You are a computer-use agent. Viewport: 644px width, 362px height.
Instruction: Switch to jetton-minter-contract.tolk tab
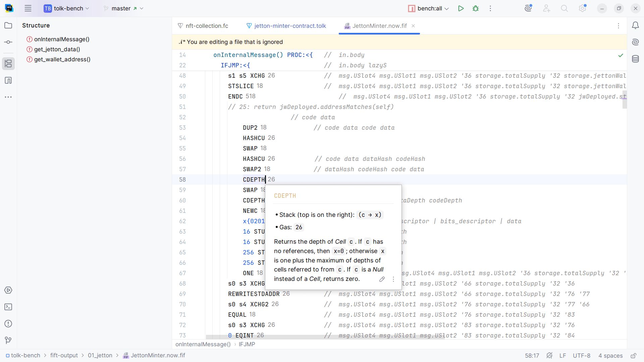(x=286, y=26)
